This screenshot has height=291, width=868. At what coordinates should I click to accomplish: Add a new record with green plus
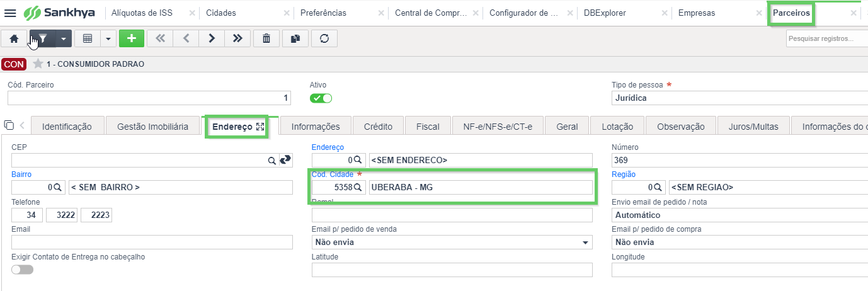(x=132, y=38)
